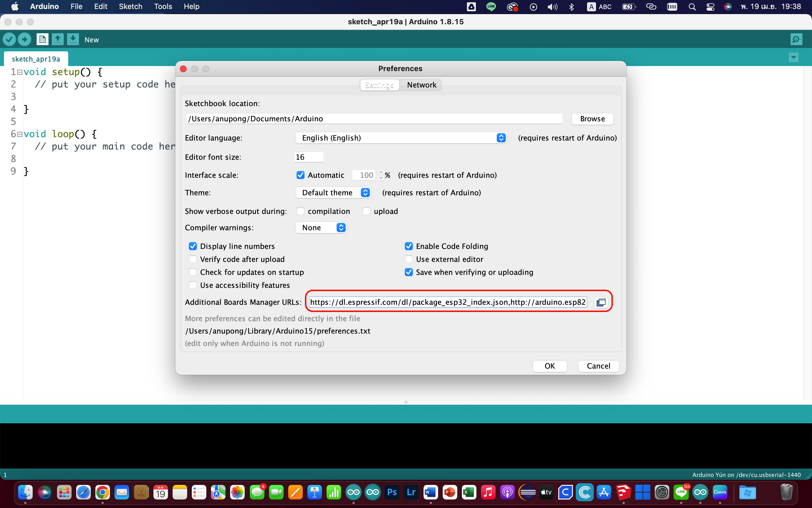This screenshot has height=508, width=812.
Task: Open the Arduino application menu
Action: coord(44,7)
